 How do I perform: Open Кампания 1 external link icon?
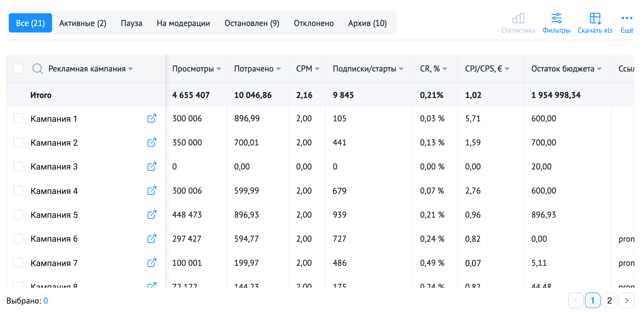(x=152, y=118)
